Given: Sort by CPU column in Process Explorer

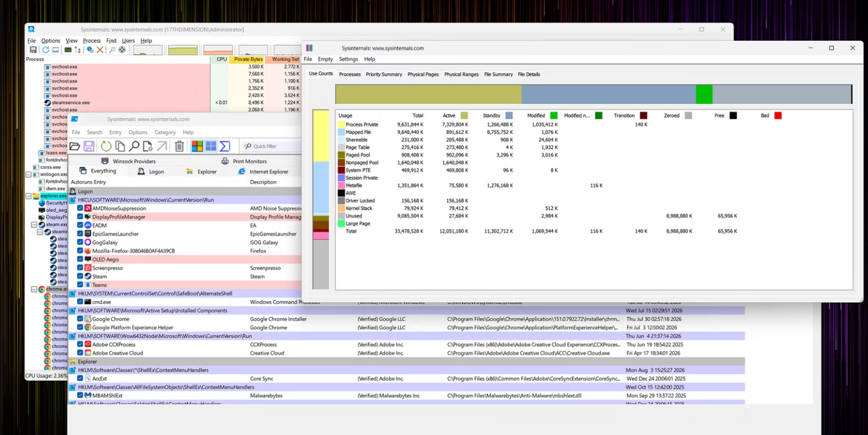Looking at the screenshot, I should pyautogui.click(x=220, y=59).
